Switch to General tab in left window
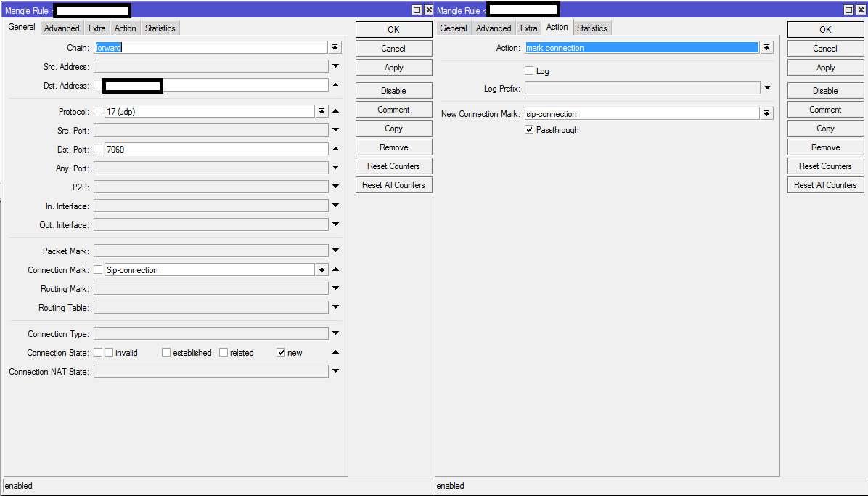 tap(22, 27)
